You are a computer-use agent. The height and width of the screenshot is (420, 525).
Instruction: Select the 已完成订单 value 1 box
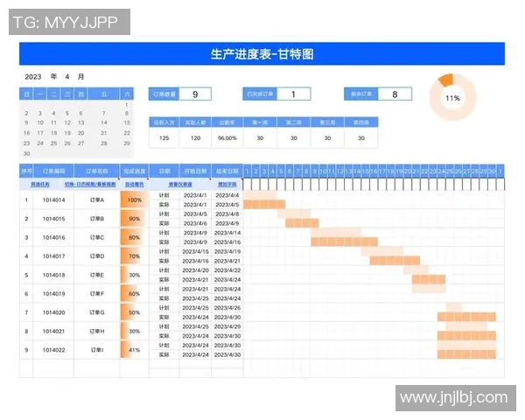pos(293,94)
